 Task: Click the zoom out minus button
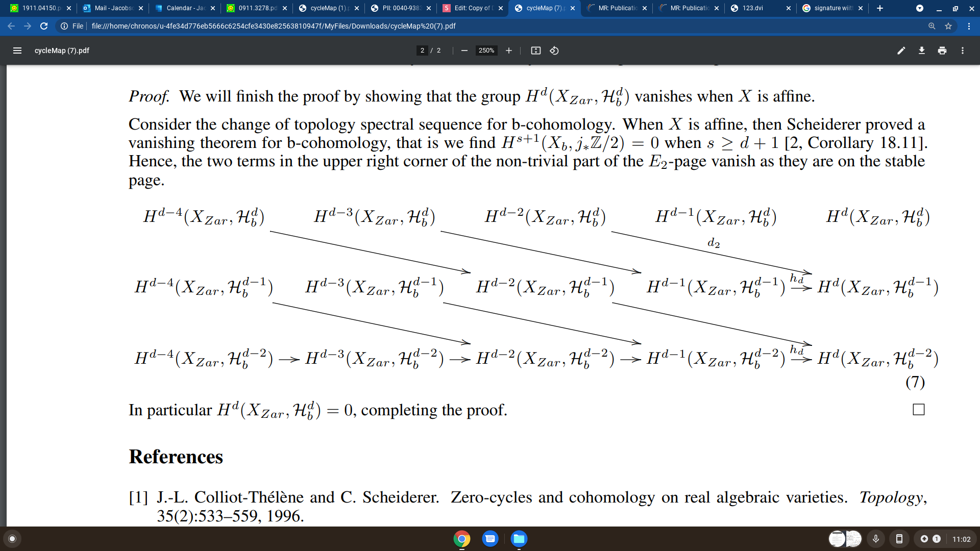point(464,51)
